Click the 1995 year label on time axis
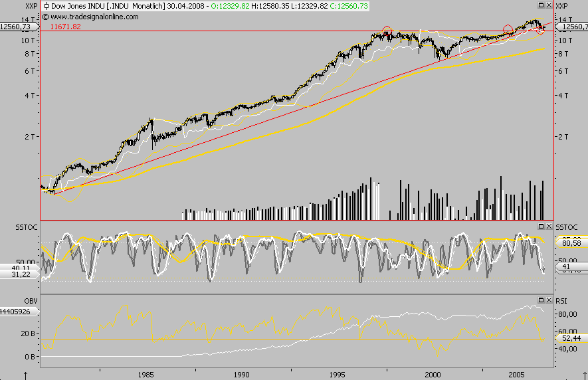The height and width of the screenshot is (380, 588). tap(337, 375)
